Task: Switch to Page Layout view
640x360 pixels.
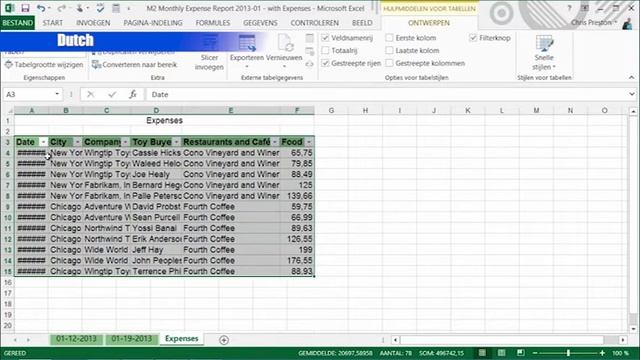Action: (502, 353)
